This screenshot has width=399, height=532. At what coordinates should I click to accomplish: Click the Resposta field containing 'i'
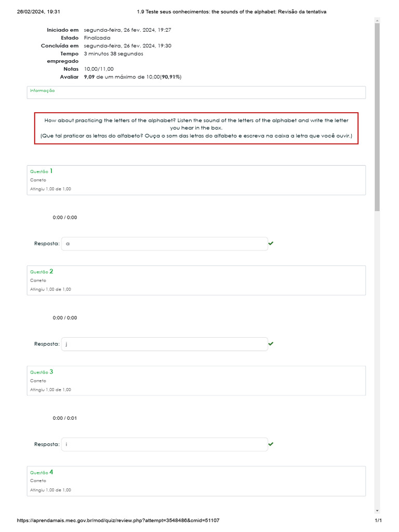point(165,445)
